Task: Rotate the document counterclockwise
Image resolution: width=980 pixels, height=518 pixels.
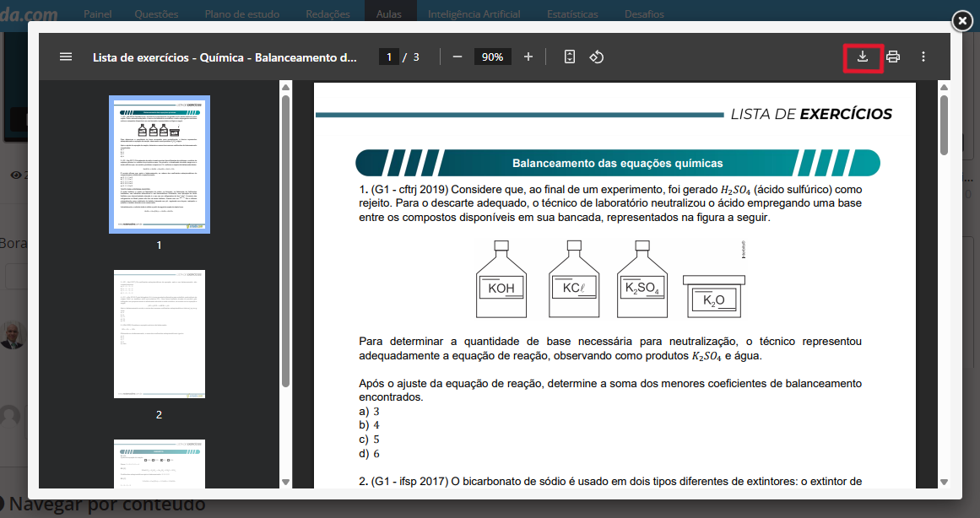Action: click(596, 57)
